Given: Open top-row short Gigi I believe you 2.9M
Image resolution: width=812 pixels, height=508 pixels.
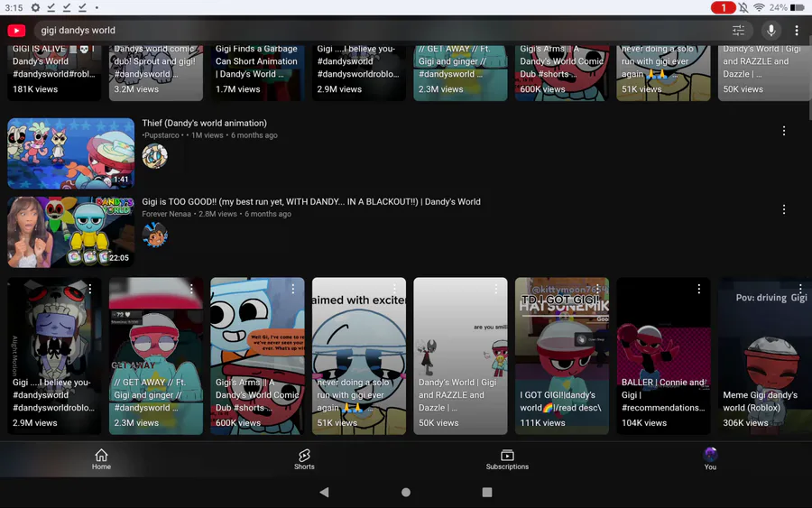Looking at the screenshot, I should (x=359, y=72).
